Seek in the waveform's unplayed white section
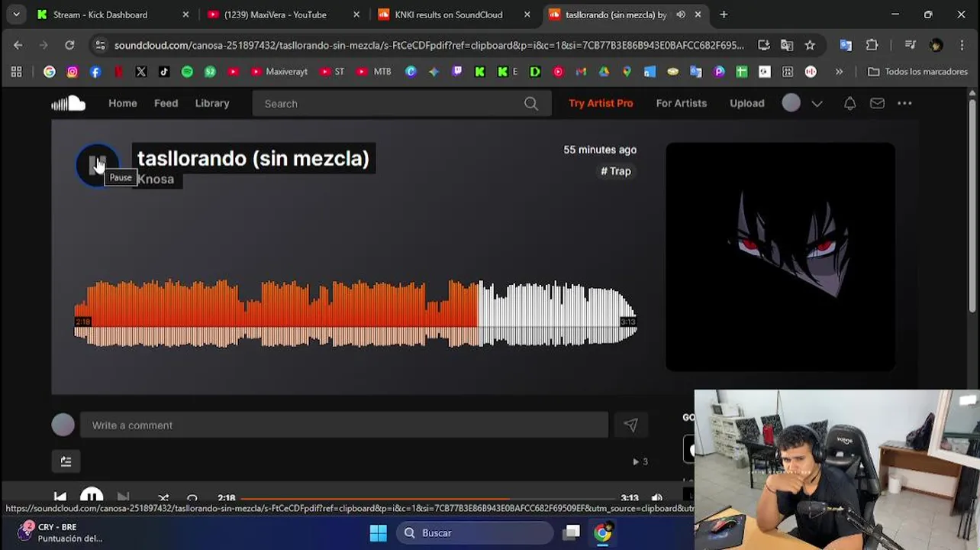Image resolution: width=980 pixels, height=550 pixels. (557, 313)
